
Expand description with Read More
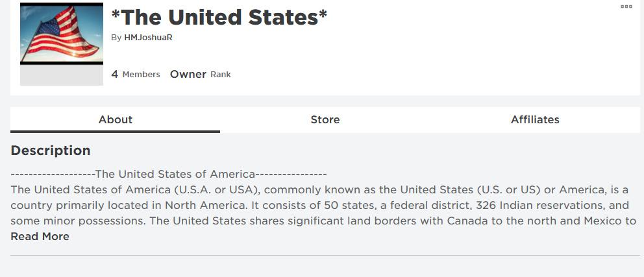pyautogui.click(x=40, y=236)
